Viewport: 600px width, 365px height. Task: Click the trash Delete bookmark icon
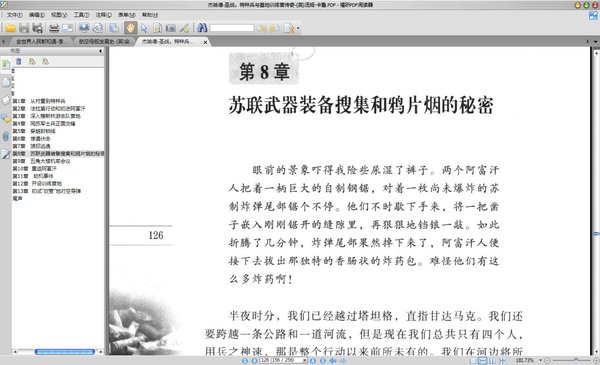pyautogui.click(x=18, y=61)
